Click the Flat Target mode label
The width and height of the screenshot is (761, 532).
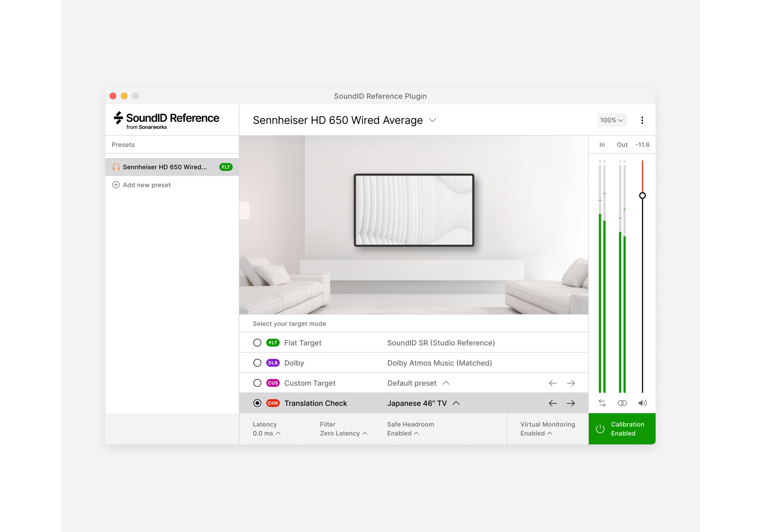click(303, 343)
